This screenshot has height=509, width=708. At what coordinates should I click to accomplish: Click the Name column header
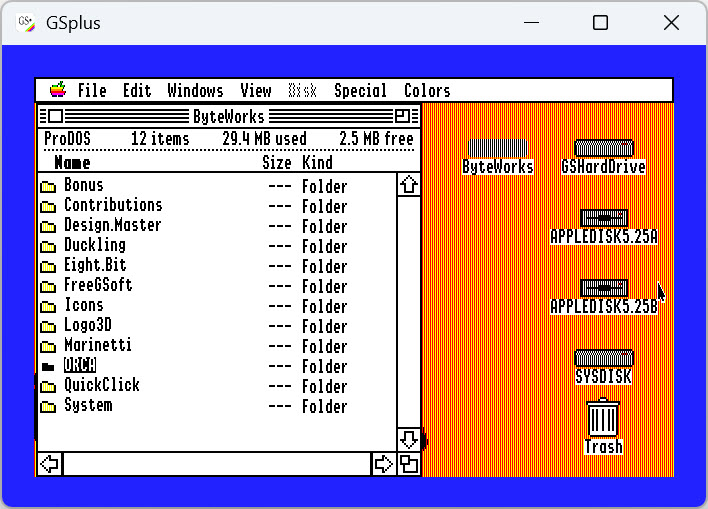[72, 163]
